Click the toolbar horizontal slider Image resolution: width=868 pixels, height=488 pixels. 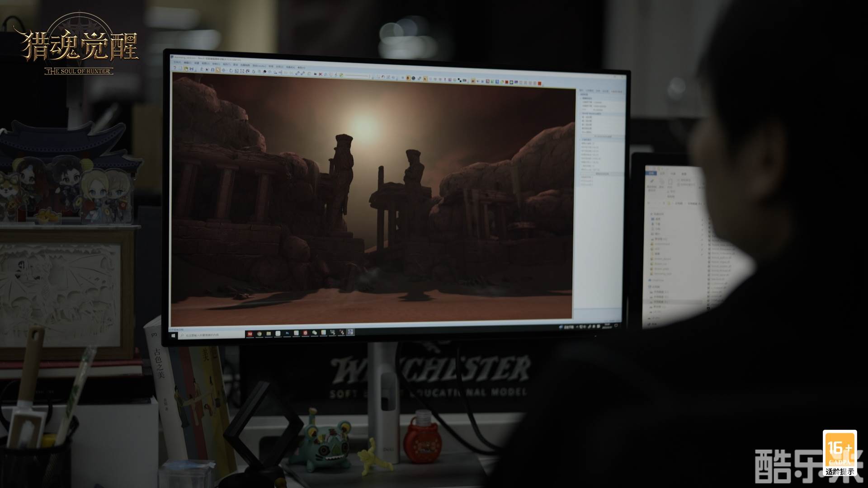358,75
